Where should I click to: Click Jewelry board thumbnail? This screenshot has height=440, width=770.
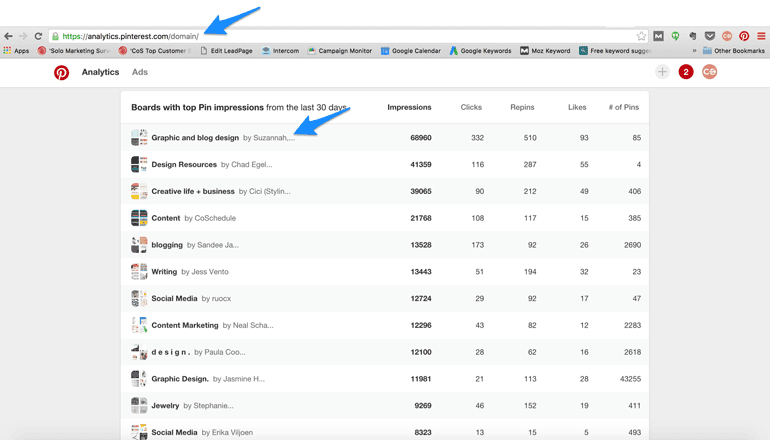coord(139,406)
